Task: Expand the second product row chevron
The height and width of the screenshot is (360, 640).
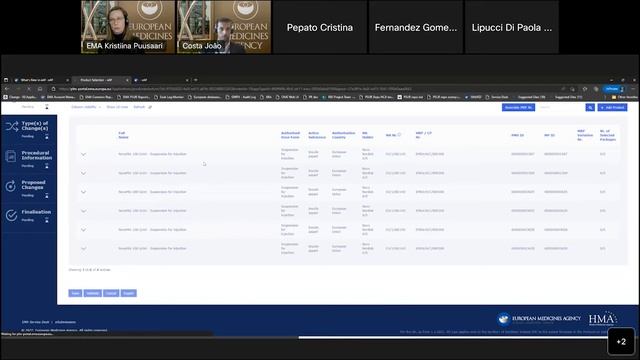Action: [x=83, y=173]
